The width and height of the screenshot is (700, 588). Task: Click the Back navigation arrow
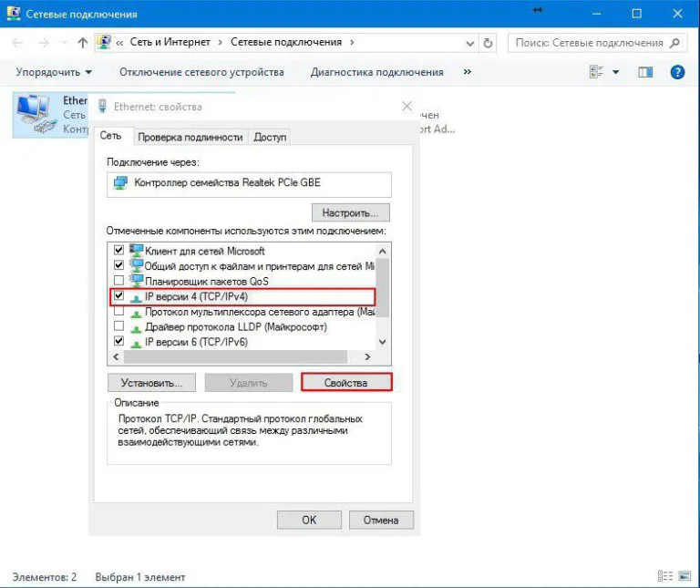[17, 43]
